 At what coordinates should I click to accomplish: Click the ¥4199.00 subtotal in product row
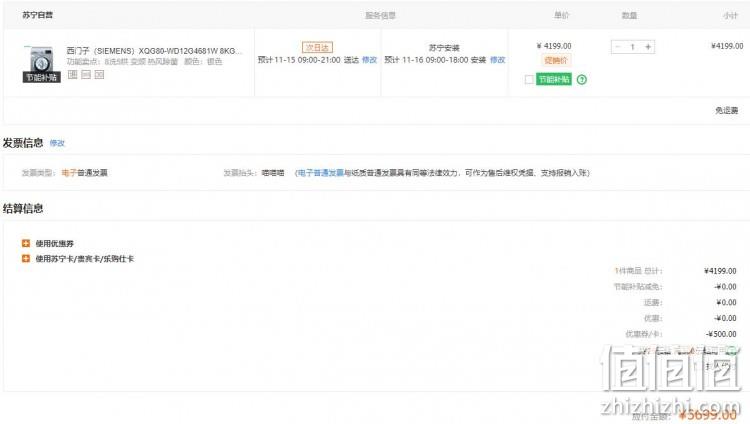(x=727, y=46)
